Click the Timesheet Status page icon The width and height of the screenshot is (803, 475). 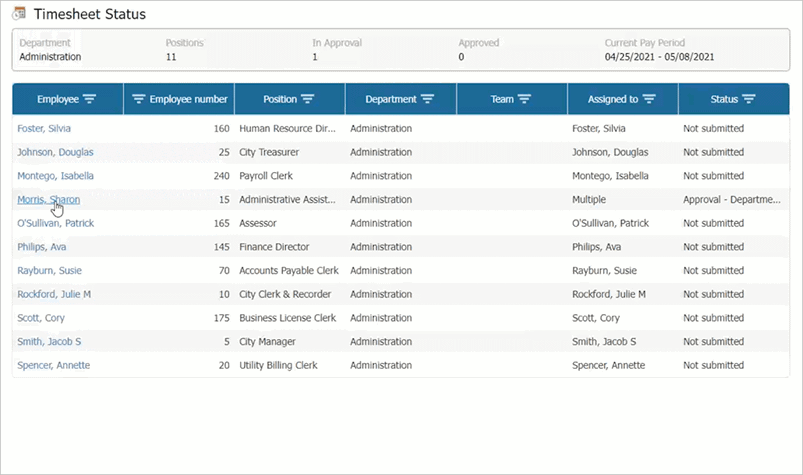[x=19, y=14]
